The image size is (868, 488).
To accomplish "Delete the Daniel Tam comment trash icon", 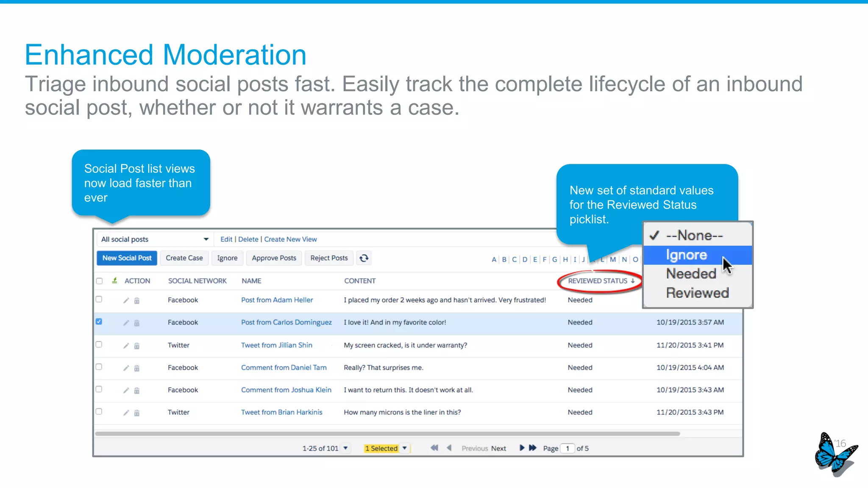I will (137, 369).
